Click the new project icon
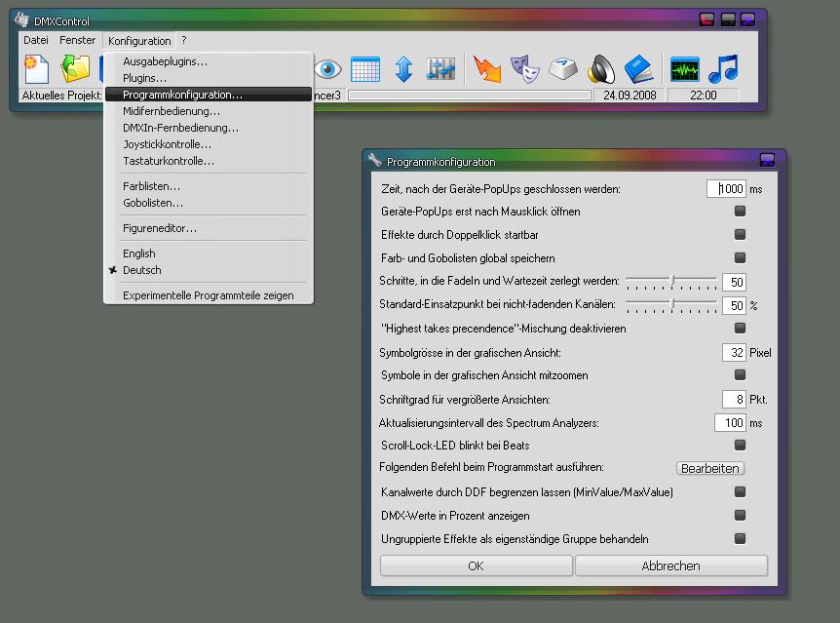The image size is (840, 623). point(36,68)
